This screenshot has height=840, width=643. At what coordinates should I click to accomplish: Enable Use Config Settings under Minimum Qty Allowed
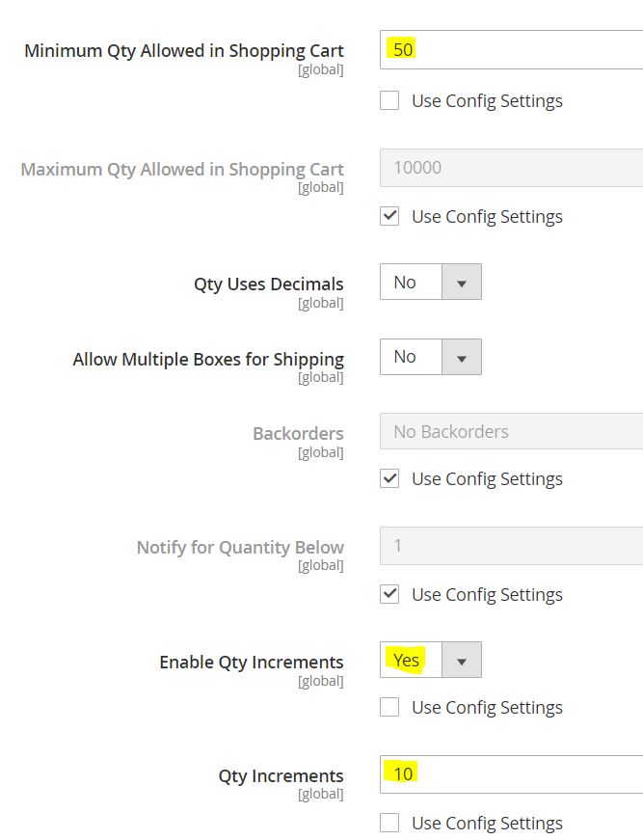pyautogui.click(x=389, y=100)
